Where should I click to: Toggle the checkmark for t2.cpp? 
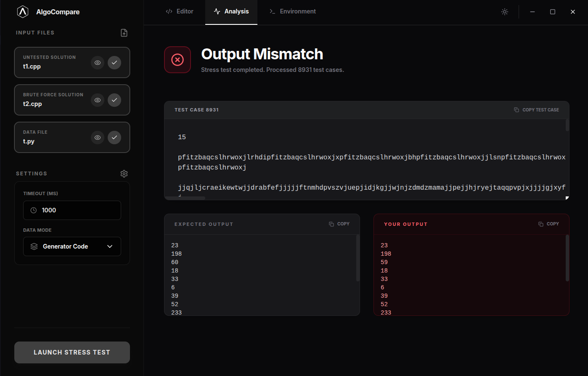tap(114, 100)
